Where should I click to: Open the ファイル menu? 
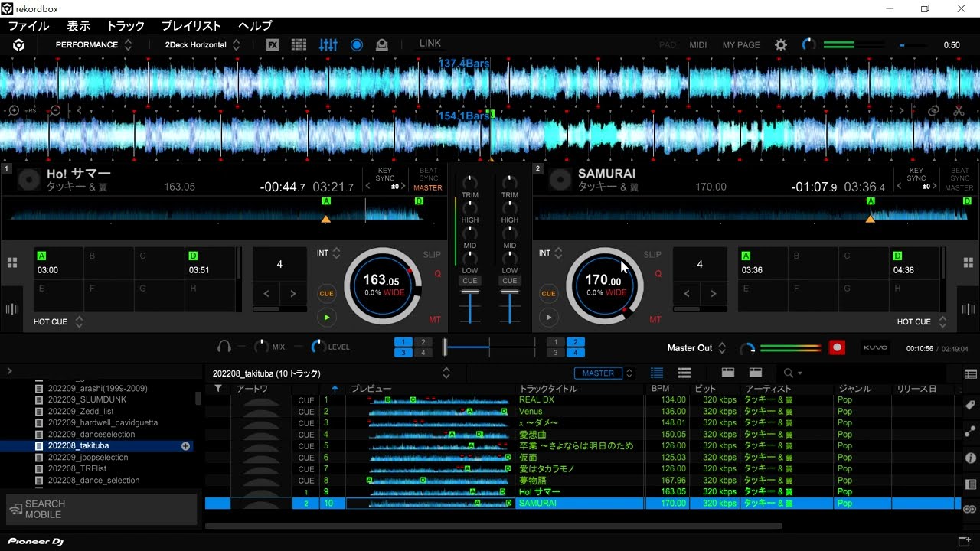(x=28, y=25)
